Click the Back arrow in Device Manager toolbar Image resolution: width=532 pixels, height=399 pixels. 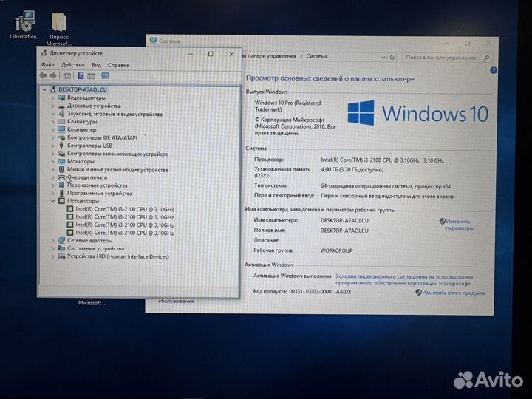(43, 75)
